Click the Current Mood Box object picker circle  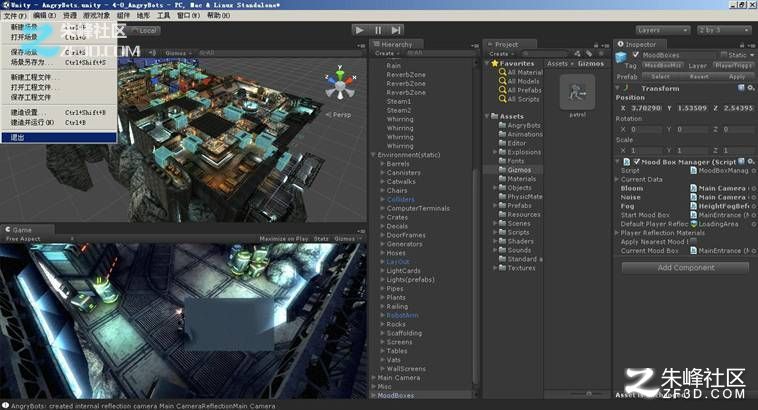(x=753, y=250)
